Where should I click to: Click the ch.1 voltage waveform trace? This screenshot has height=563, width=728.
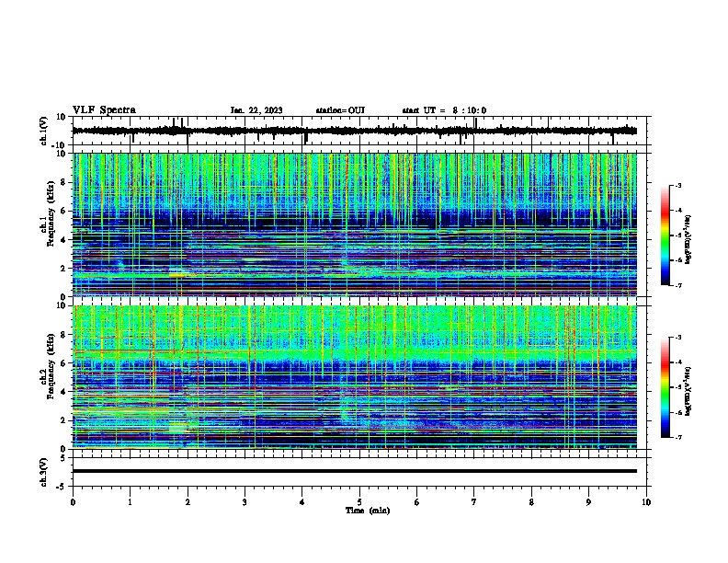tap(354, 131)
